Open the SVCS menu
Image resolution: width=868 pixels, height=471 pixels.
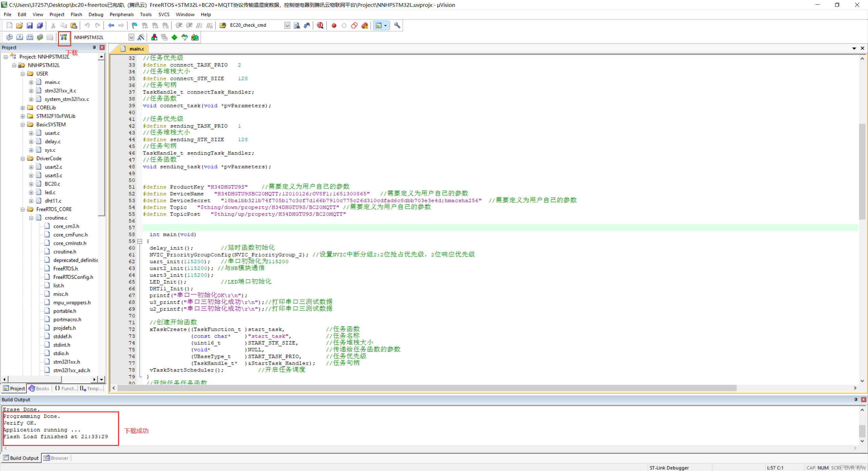tap(164, 15)
